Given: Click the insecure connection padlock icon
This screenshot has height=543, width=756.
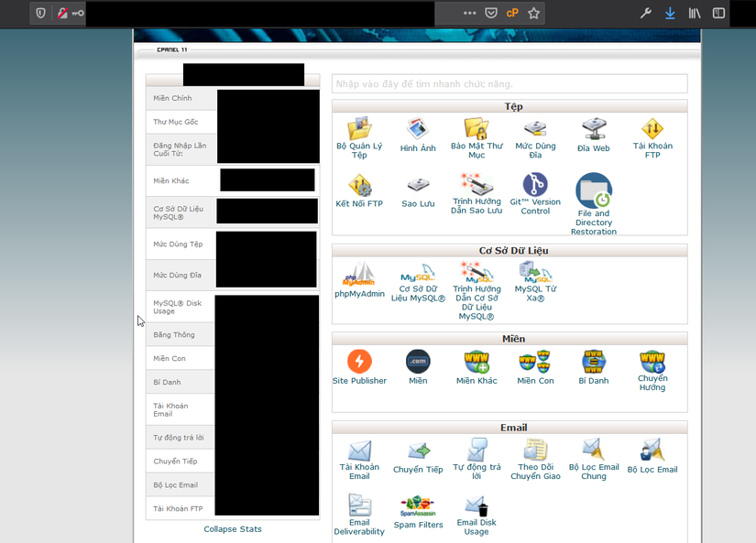Looking at the screenshot, I should click(62, 13).
